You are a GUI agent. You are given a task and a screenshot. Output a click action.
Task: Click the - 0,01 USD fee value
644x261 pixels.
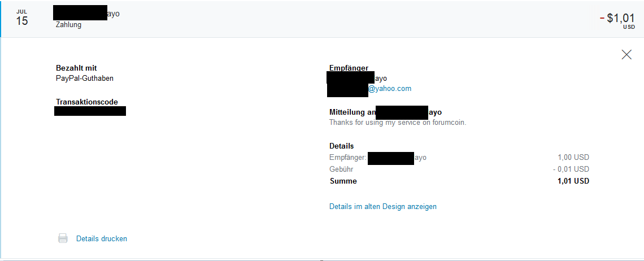(571, 169)
